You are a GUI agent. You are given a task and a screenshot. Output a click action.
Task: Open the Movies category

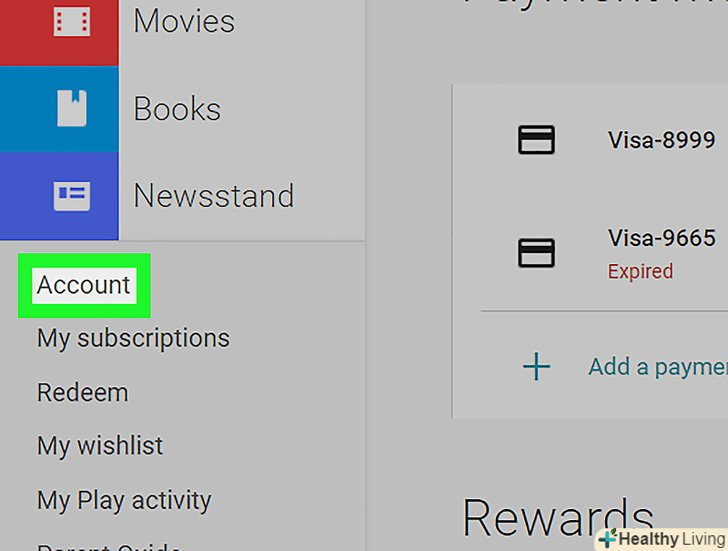(184, 21)
